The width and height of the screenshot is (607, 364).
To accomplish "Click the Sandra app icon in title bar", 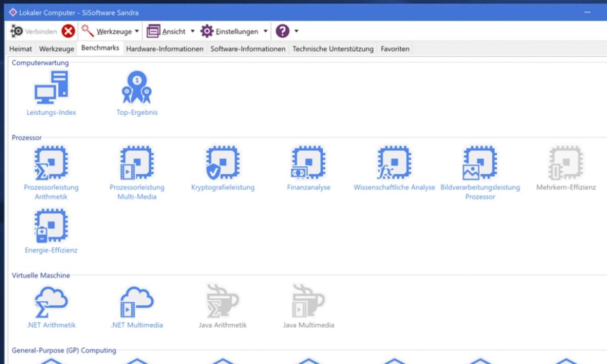I will [13, 12].
